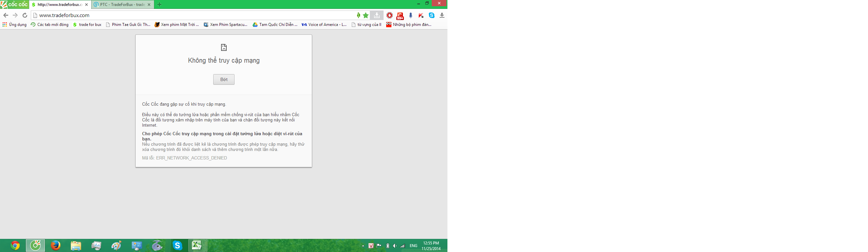Open the network signal tray icon
The height and width of the screenshot is (252, 868).
403,245
